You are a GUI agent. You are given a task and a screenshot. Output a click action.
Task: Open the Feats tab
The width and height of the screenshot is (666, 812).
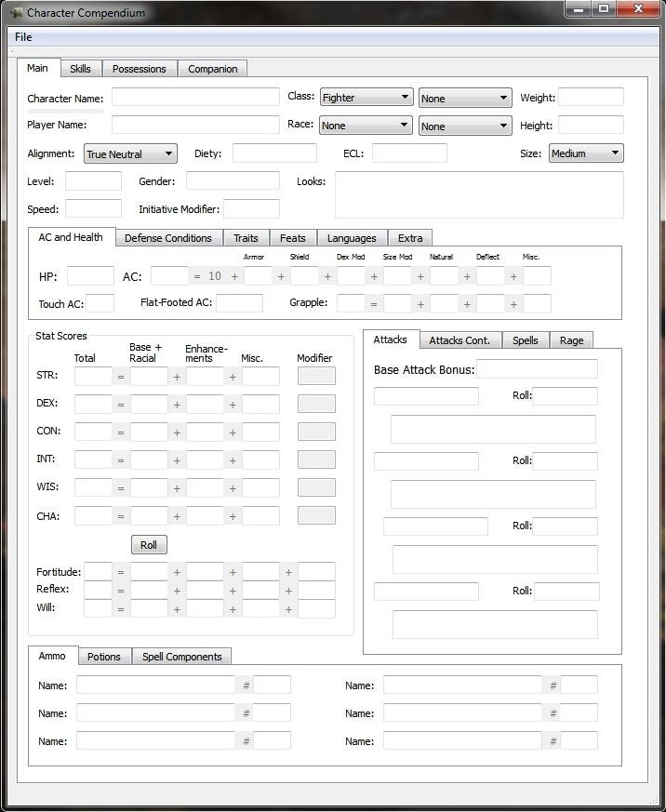(293, 238)
